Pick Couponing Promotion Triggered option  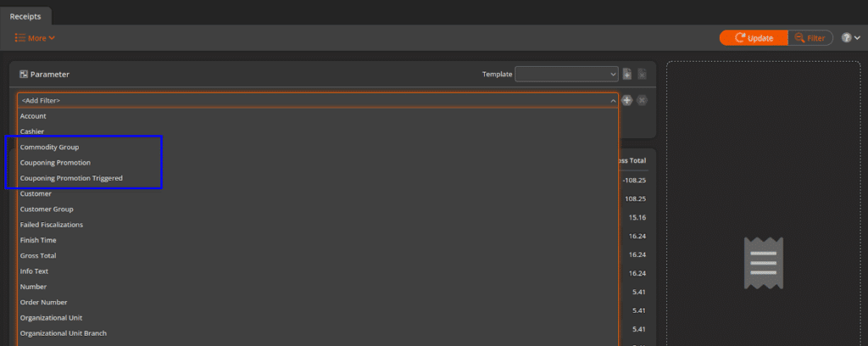(x=71, y=178)
